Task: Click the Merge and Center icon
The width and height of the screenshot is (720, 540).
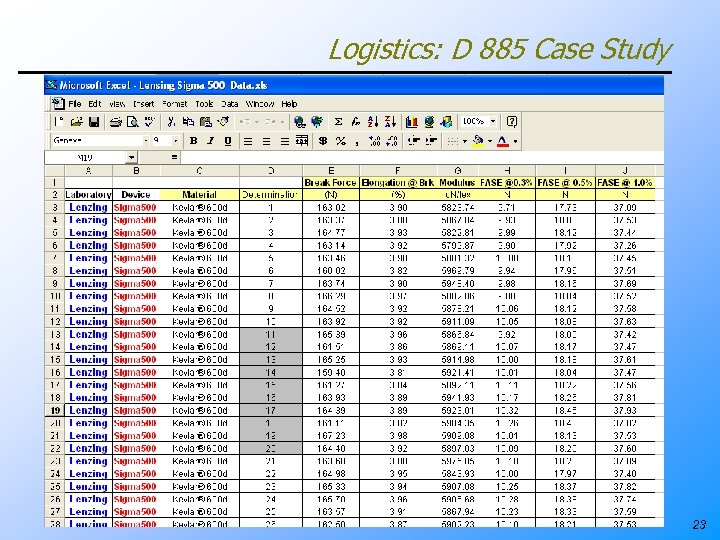Action: tap(302, 141)
